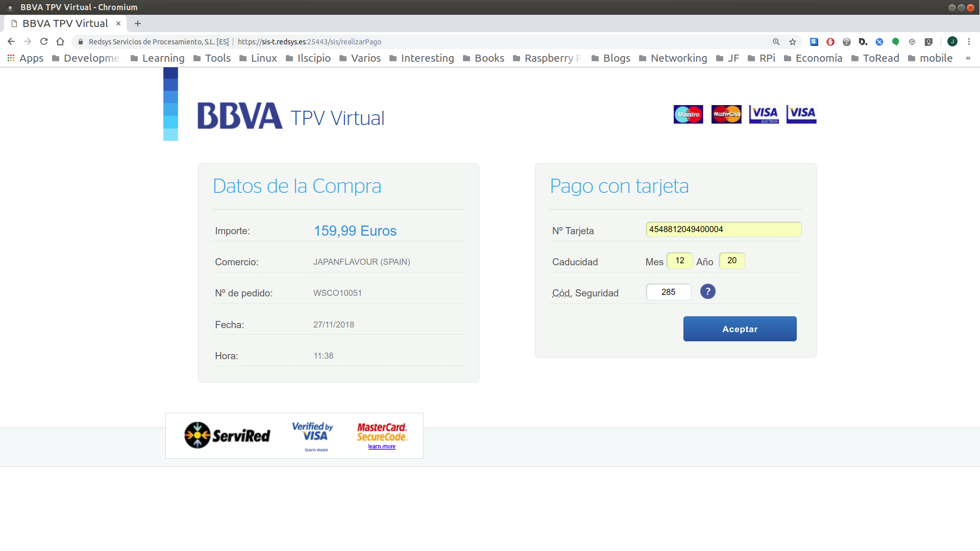
Task: Go to browser home page
Action: coord(60,42)
